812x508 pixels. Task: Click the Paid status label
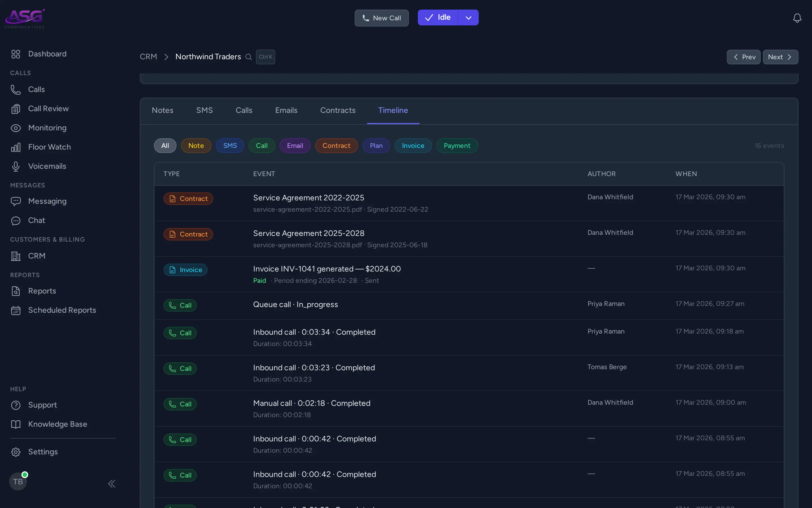(x=259, y=281)
